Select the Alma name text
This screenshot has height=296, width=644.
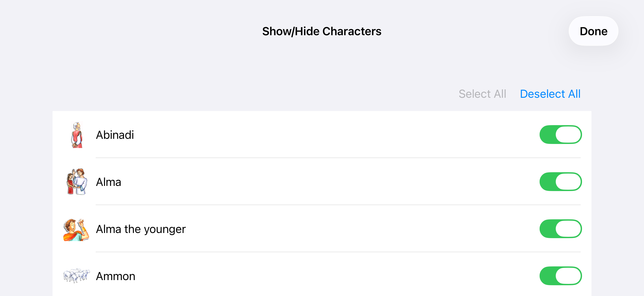click(x=108, y=182)
